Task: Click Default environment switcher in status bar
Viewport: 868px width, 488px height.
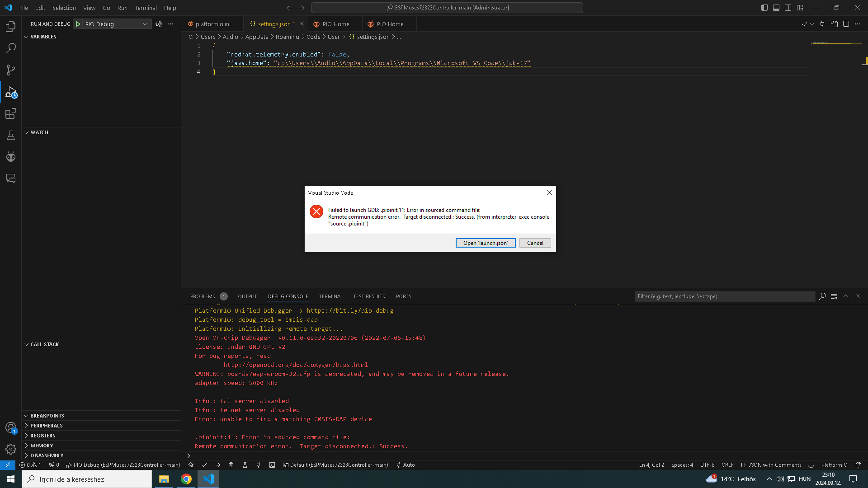Action: pyautogui.click(x=335, y=465)
